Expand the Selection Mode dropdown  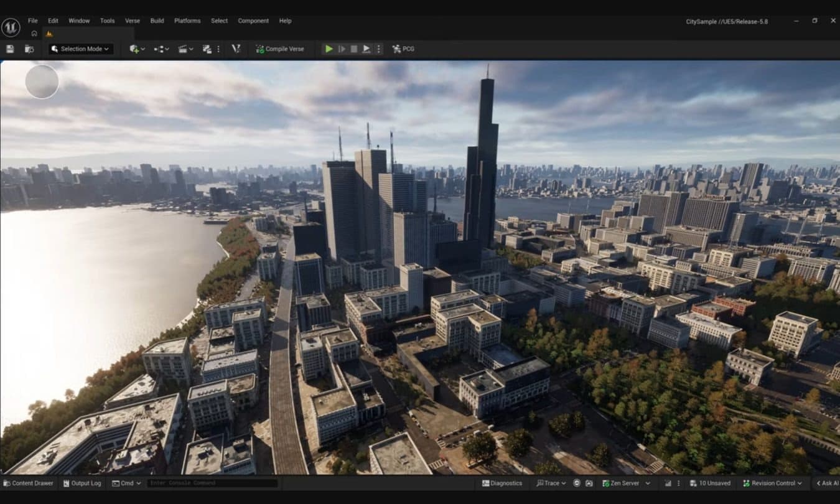coord(81,49)
